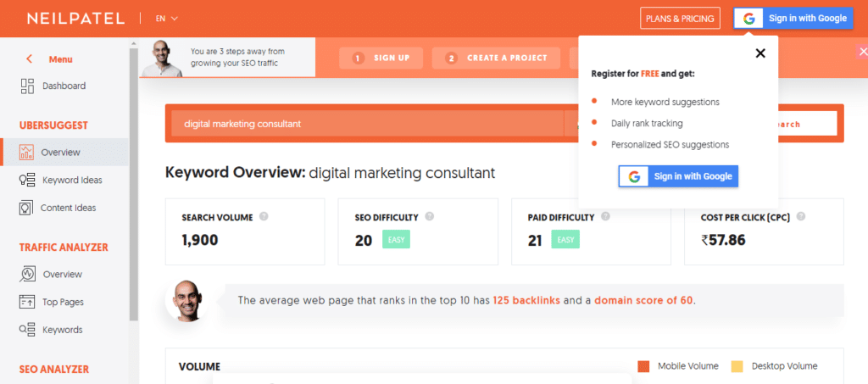Click the 1,900 search volume value
The height and width of the screenshot is (384, 868).
[200, 240]
